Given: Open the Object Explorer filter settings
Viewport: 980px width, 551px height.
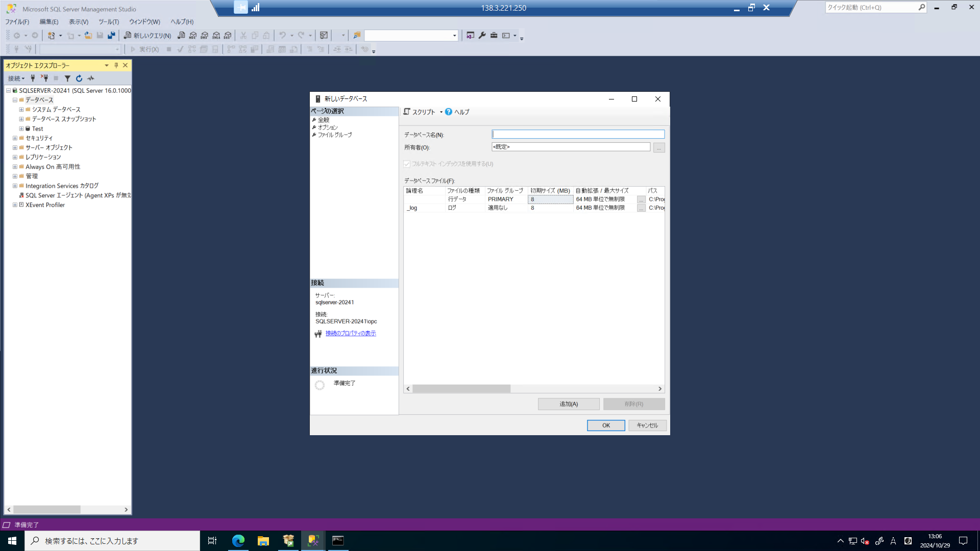Looking at the screenshot, I should point(67,78).
